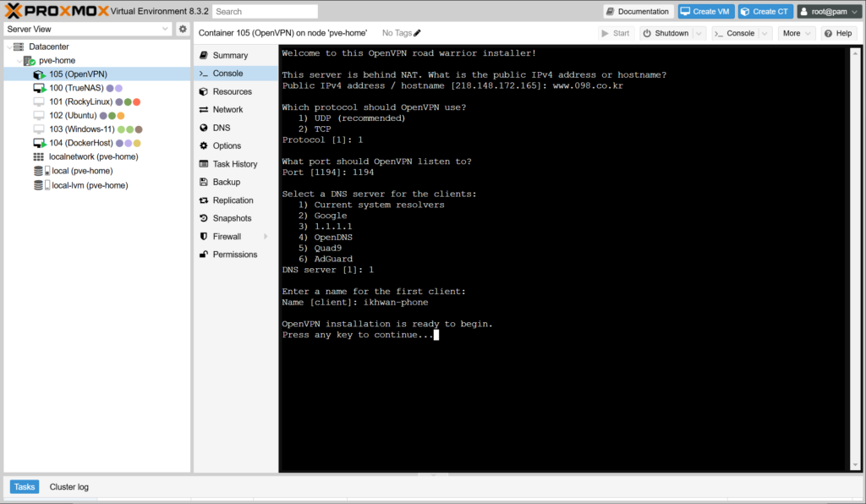Open the root@pam user menu

pyautogui.click(x=829, y=11)
